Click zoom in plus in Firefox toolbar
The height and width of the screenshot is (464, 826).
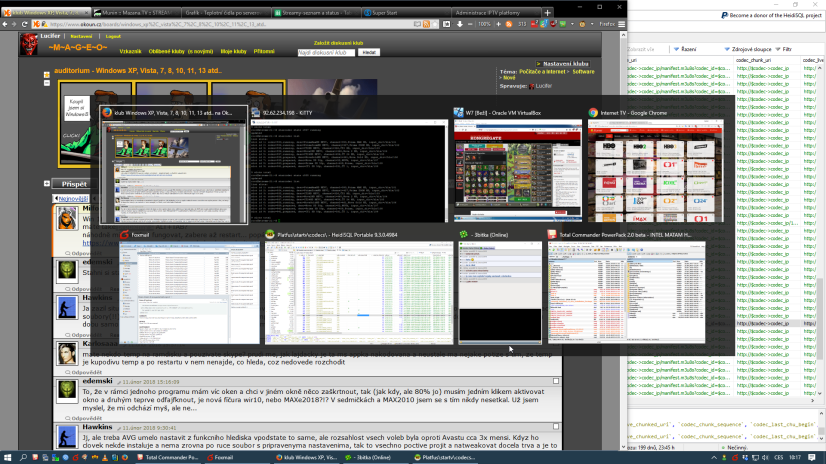coord(498,24)
